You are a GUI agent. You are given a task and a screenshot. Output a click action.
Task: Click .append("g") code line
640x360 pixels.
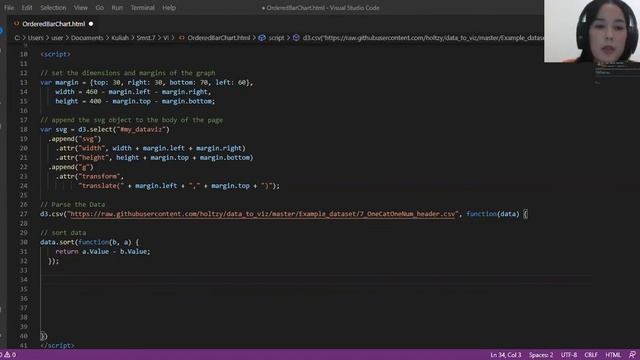[x=71, y=167]
